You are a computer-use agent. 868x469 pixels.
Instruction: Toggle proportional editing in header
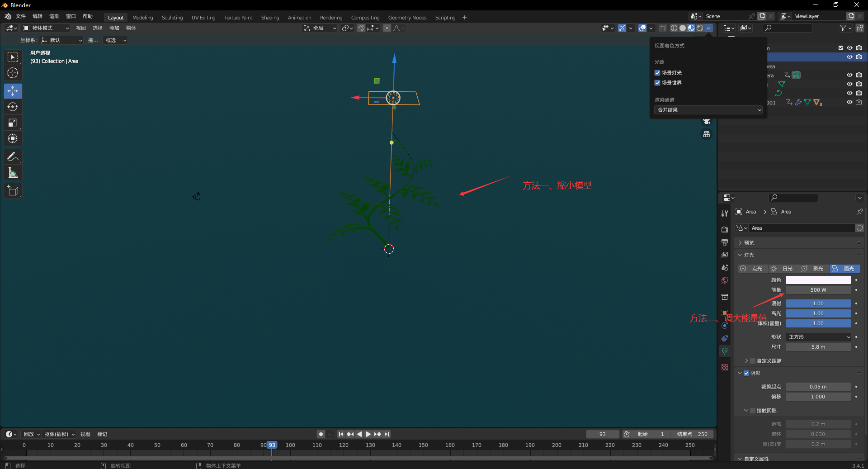pyautogui.click(x=387, y=28)
